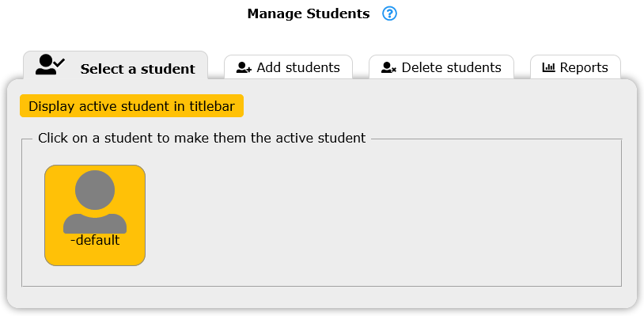Go to the Delete students tab
The width and height of the screenshot is (644, 316).
441,67
